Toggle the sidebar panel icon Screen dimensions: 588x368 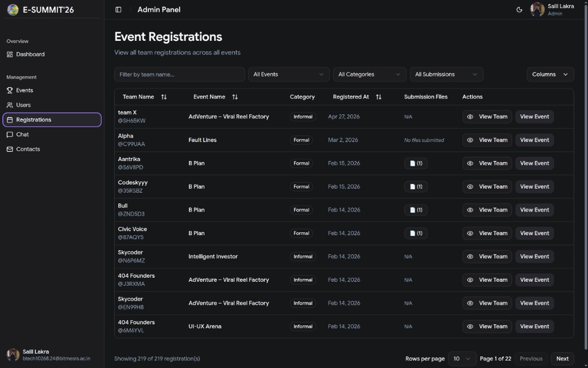(118, 10)
